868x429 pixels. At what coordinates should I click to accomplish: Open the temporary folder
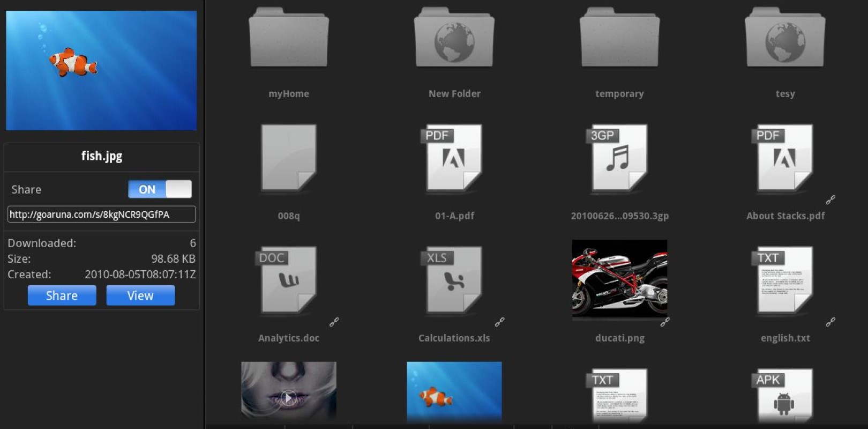[x=619, y=39]
